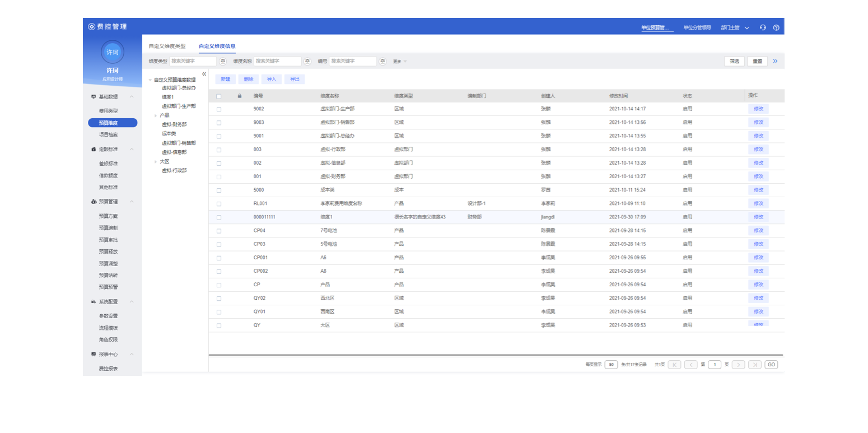Open 预算编制 in the sidebar menu
Screen dimensions: 868x433
(108, 228)
